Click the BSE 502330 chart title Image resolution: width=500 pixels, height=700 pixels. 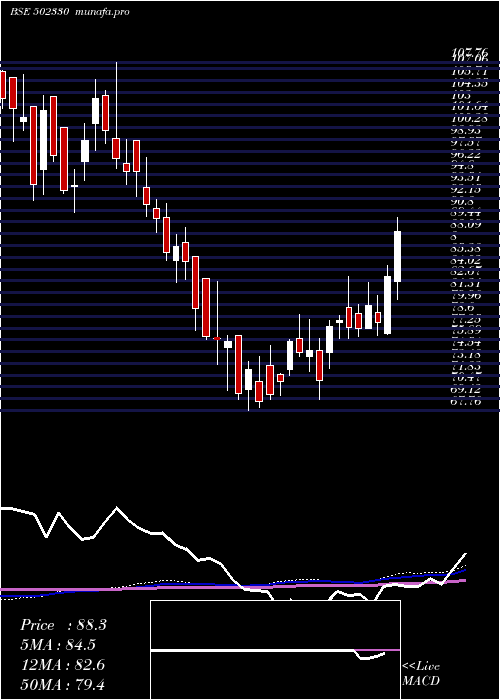(x=70, y=12)
